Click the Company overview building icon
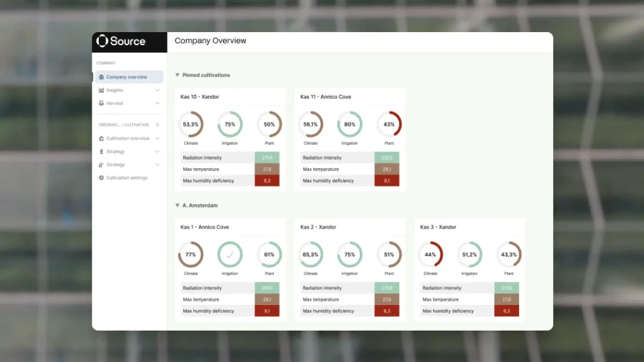Image resolution: width=644 pixels, height=362 pixels. pos(101,77)
